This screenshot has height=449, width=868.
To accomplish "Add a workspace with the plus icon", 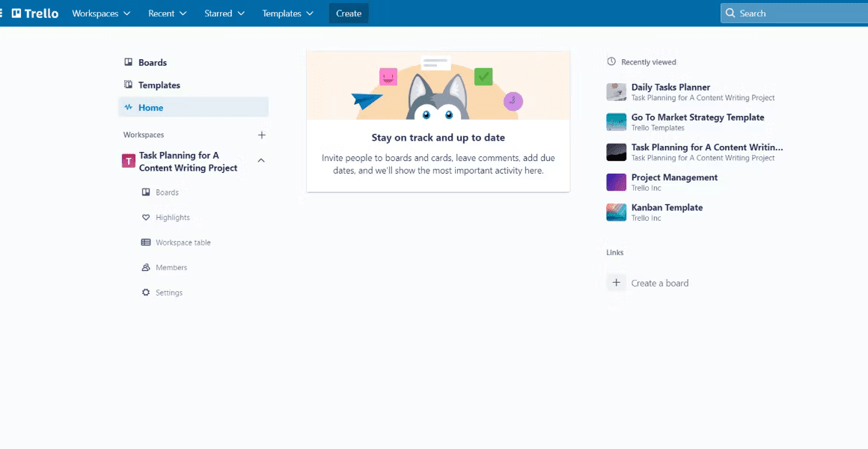I will coord(262,135).
